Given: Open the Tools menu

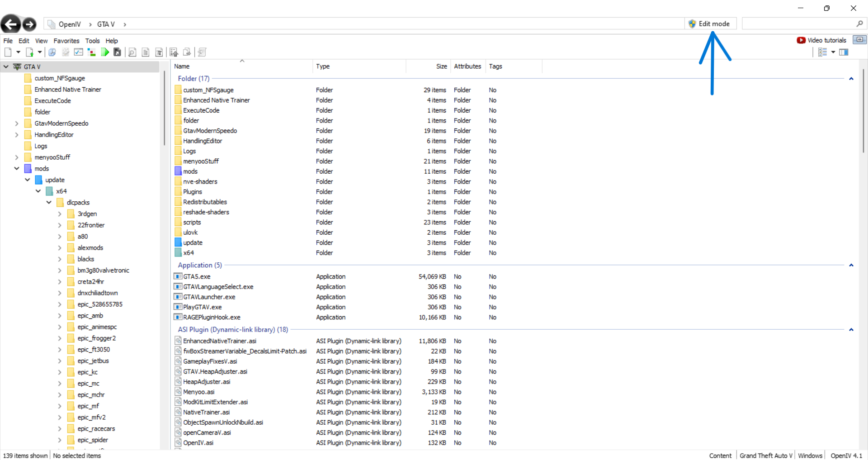Looking at the screenshot, I should click(93, 41).
